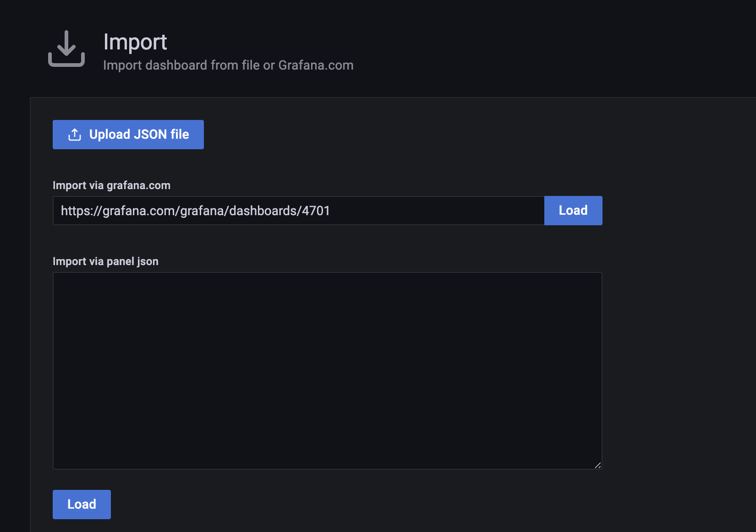Click inside the panel json text area
The height and width of the screenshot is (532, 756).
click(328, 371)
